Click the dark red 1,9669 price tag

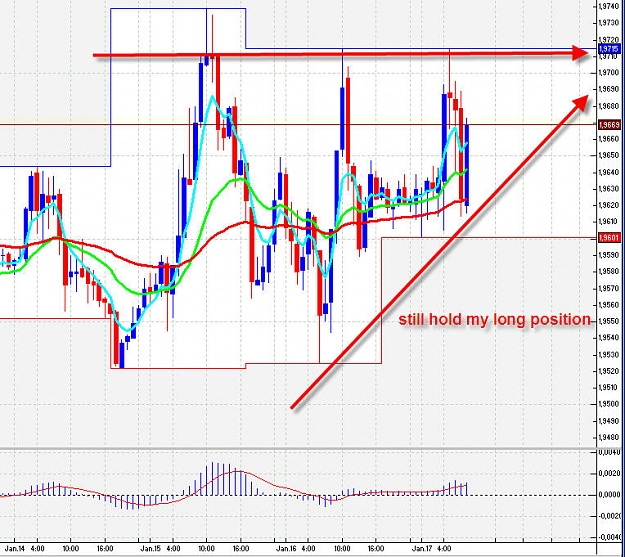pyautogui.click(x=609, y=125)
